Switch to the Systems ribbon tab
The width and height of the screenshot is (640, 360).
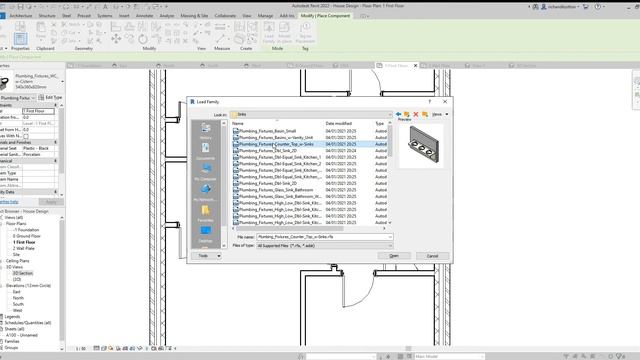coord(104,16)
